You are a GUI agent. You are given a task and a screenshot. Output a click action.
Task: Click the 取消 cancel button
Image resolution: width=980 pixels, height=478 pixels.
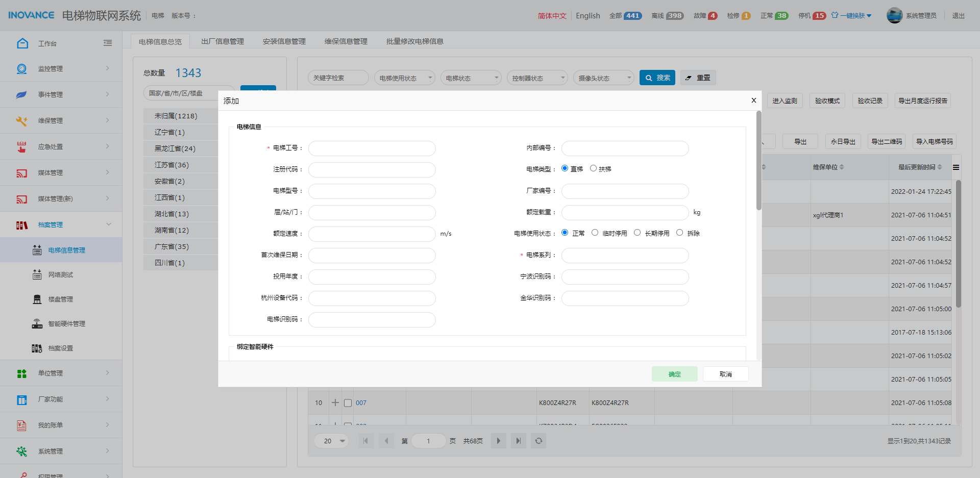pyautogui.click(x=725, y=374)
